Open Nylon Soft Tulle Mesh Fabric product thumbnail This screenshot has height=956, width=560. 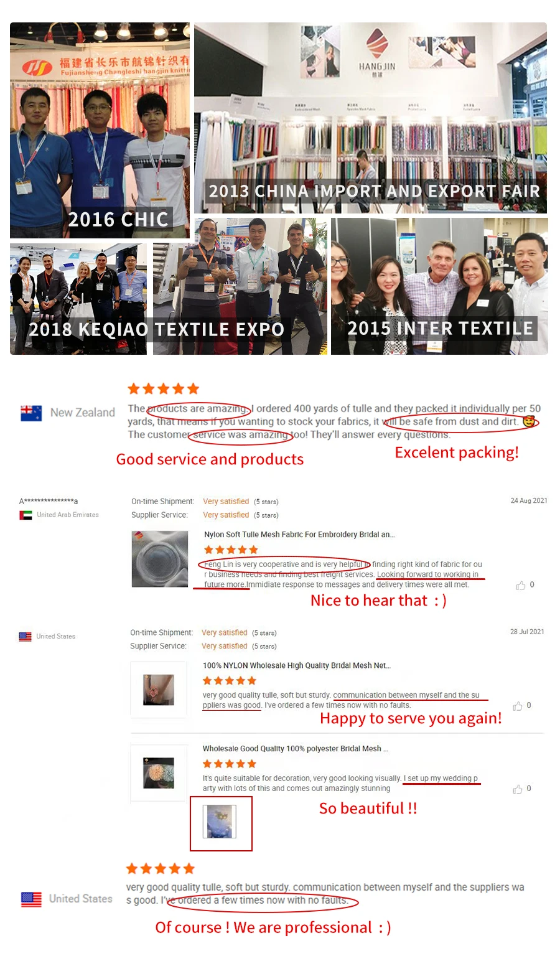click(160, 559)
